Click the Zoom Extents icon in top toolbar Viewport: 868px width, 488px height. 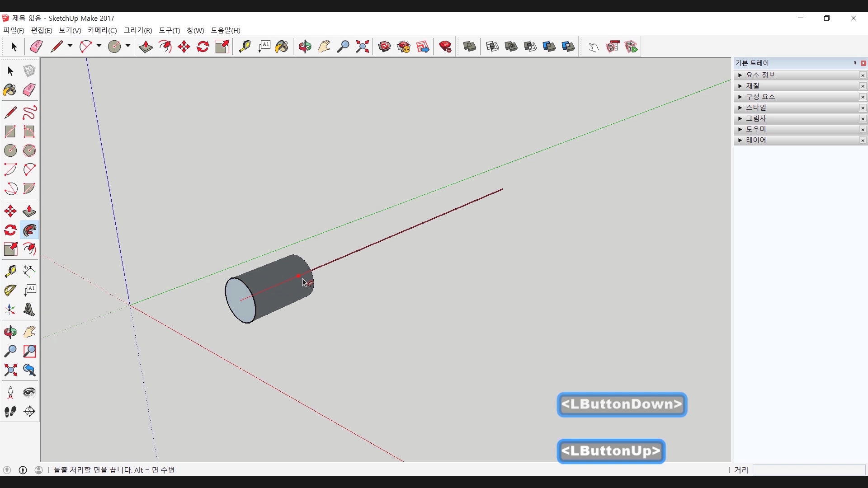[x=363, y=47]
